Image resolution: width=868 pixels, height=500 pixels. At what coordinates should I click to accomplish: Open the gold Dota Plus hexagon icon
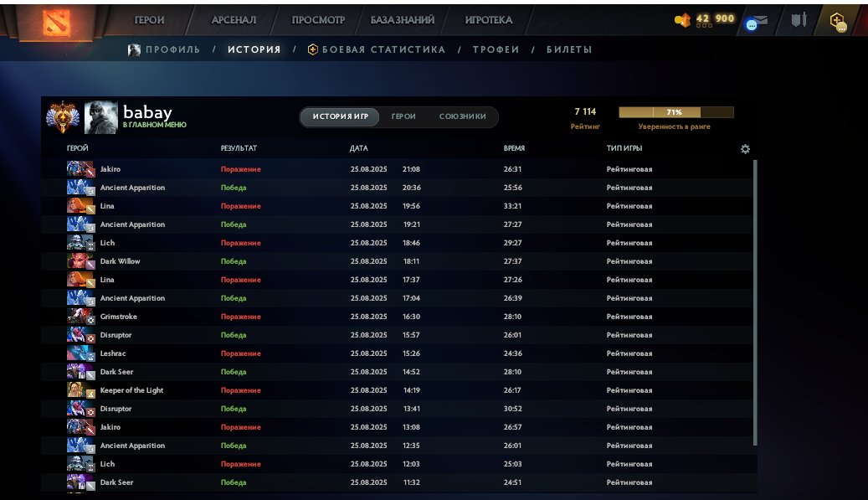coord(837,21)
